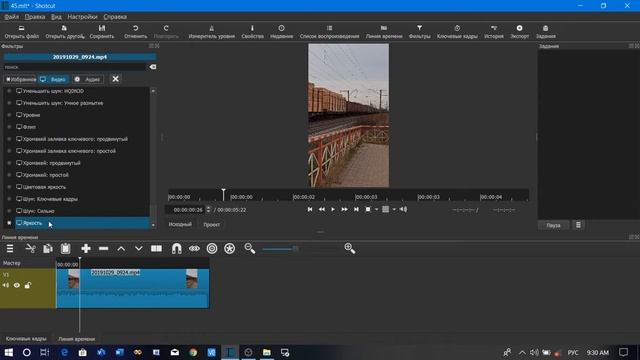Screen dimensions: 640x360
Task: Mark Шум: Сильно filter as favorite
Action: 9,211
